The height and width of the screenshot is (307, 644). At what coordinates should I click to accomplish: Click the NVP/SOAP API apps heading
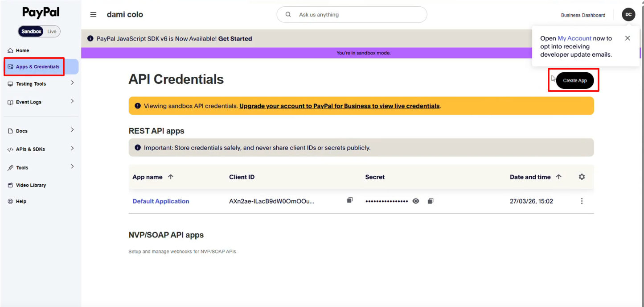[166, 235]
